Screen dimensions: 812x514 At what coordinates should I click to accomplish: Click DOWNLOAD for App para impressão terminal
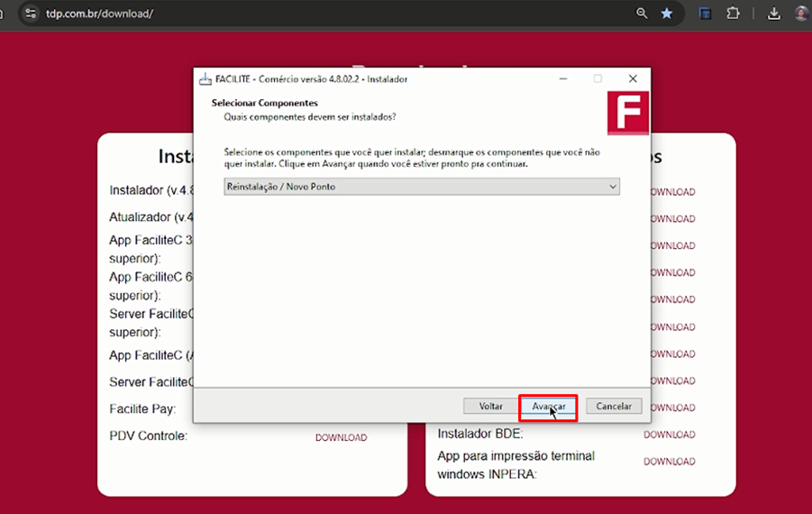(x=669, y=462)
